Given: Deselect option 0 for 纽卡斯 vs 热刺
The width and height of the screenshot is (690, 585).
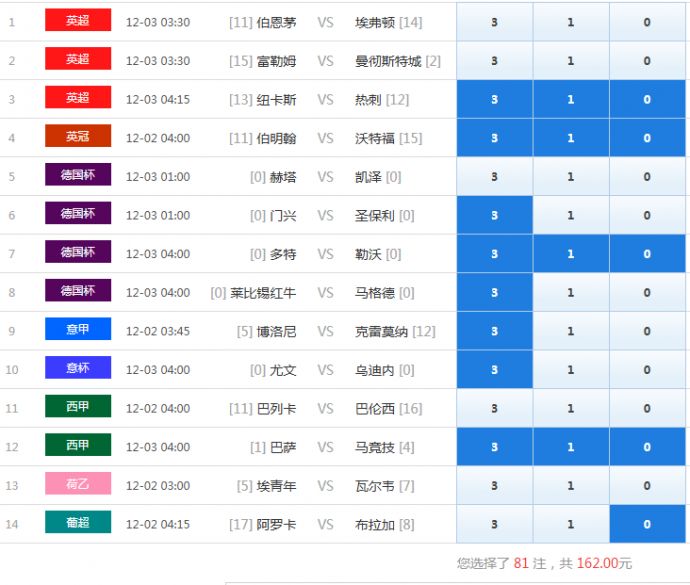Looking at the screenshot, I should [647, 100].
